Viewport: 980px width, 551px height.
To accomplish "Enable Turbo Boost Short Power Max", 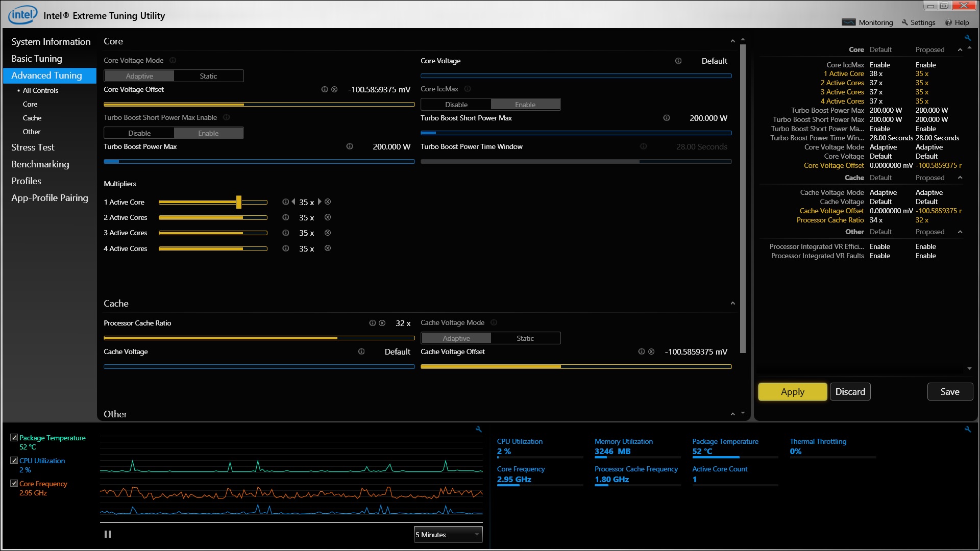I will (208, 133).
